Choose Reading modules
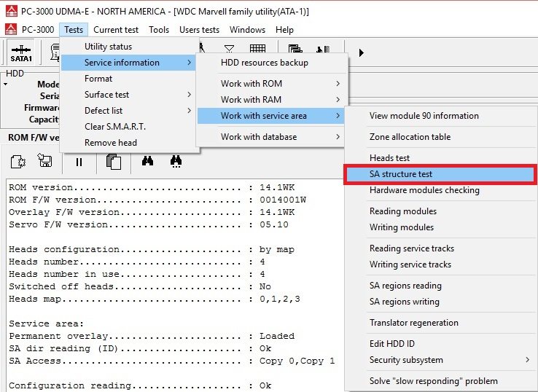 click(x=441, y=211)
